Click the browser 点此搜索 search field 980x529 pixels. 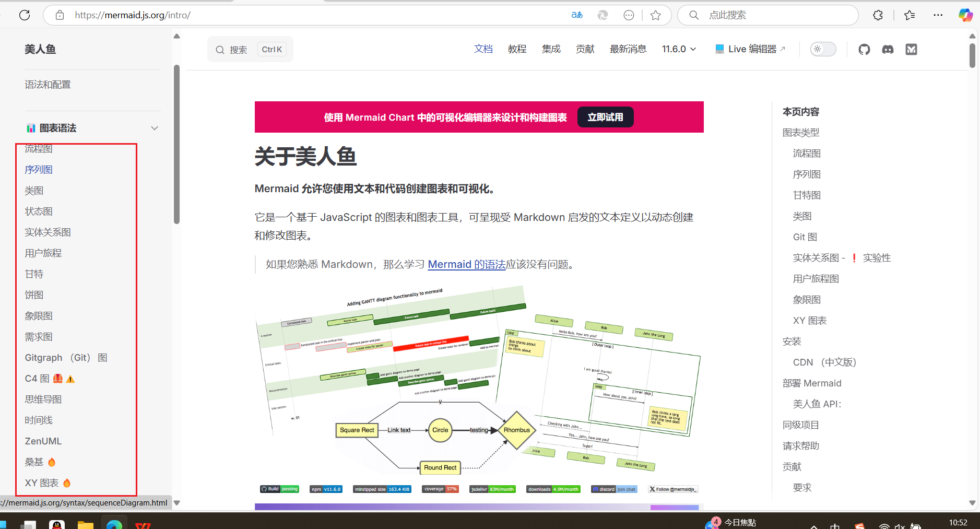(x=768, y=15)
